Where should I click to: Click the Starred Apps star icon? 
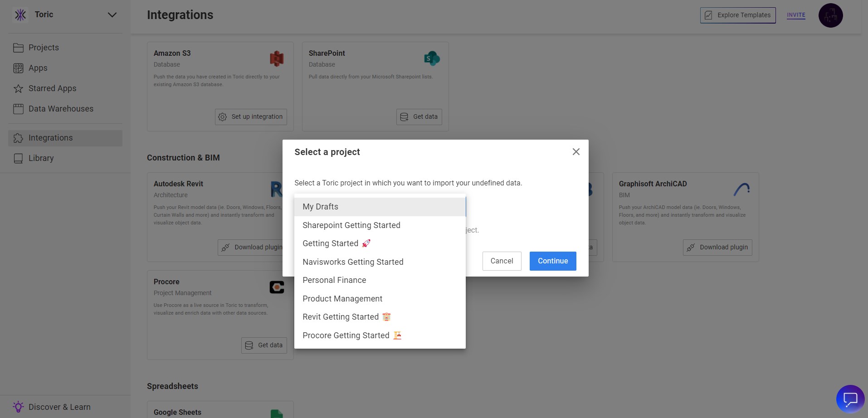(x=18, y=88)
